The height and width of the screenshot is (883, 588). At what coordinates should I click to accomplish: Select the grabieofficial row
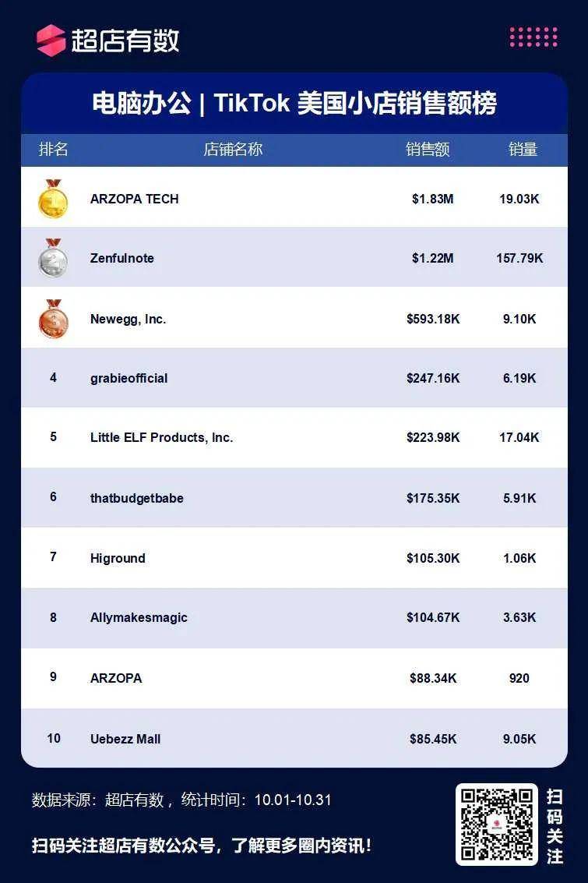point(294,377)
